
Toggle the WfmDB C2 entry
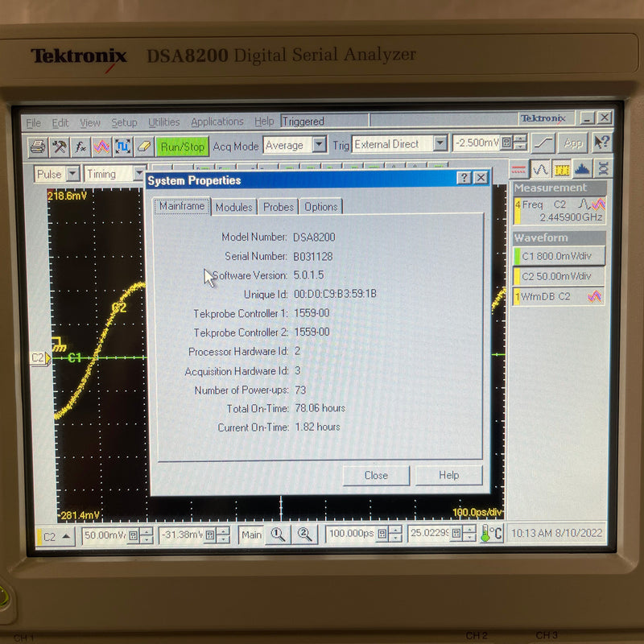click(x=559, y=296)
